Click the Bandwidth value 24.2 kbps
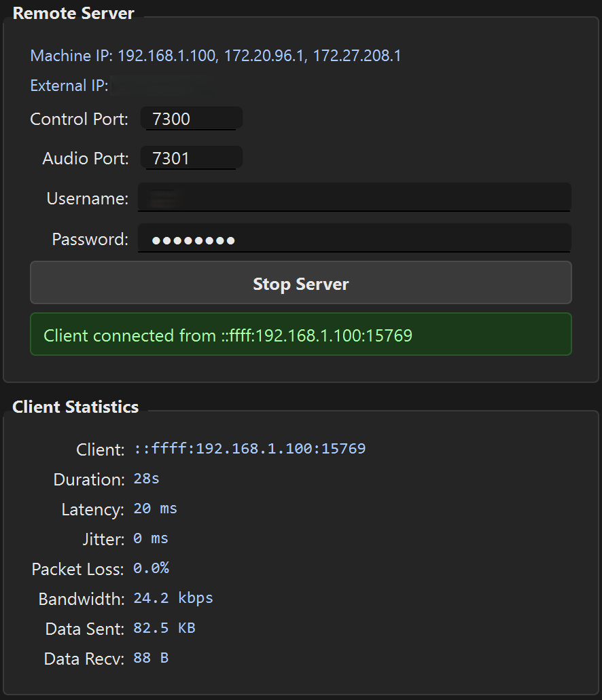The width and height of the screenshot is (602, 700). [x=173, y=597]
